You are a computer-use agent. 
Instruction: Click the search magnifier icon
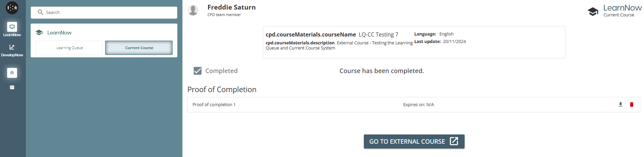coord(41,12)
